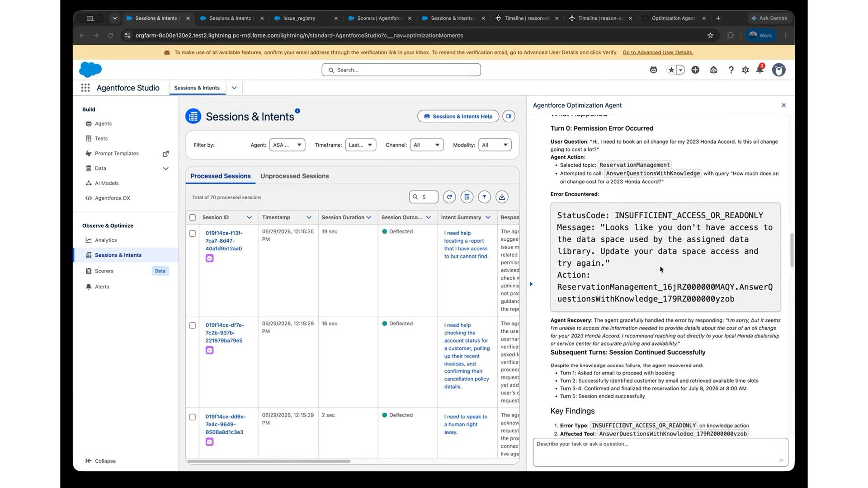Click the horizontal scrollbar of sessions table
868x488 pixels.
(x=269, y=461)
